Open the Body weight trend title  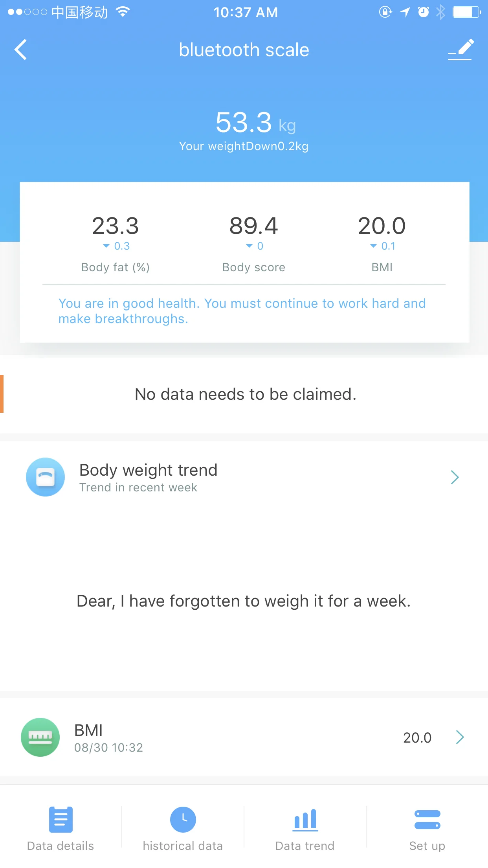[x=148, y=470]
